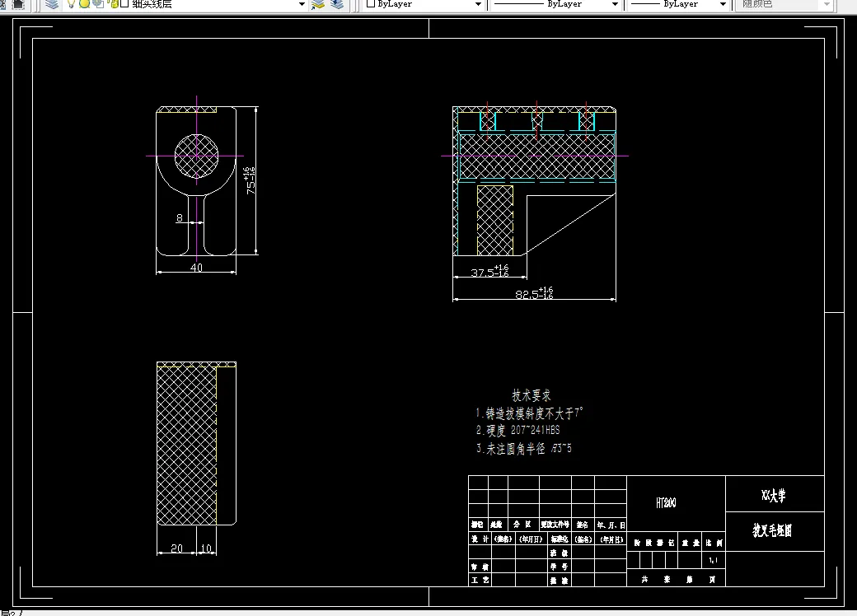Viewport: 857px width, 616px height.
Task: Open the ByLayer linetype dropdown
Action: (x=555, y=4)
